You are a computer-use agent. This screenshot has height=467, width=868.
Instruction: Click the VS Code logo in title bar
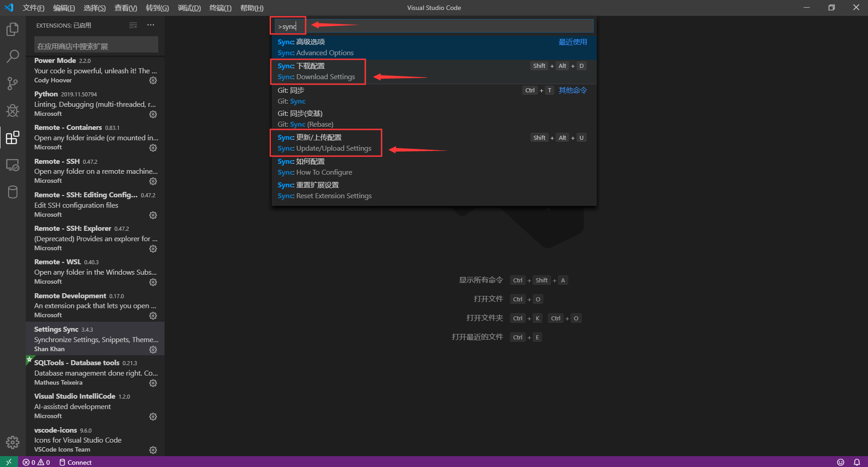click(9, 8)
